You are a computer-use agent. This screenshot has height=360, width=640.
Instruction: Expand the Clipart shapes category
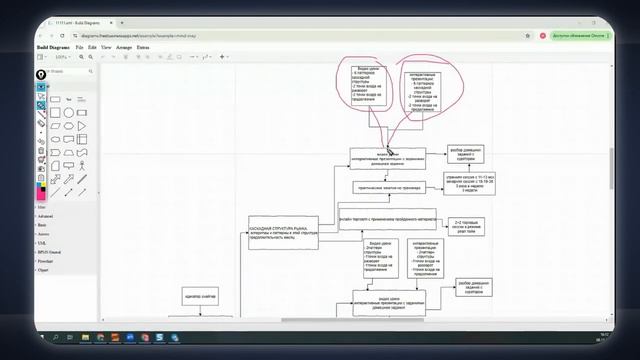[x=43, y=270]
